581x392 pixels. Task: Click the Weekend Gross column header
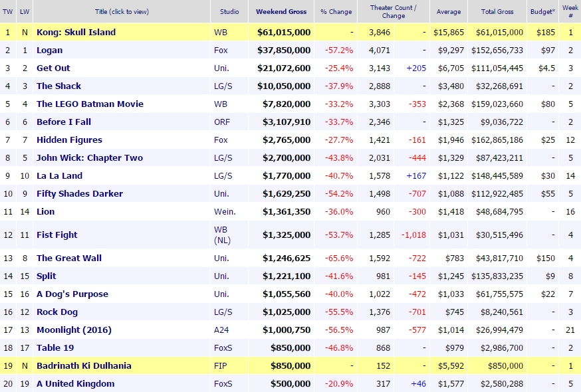point(281,11)
